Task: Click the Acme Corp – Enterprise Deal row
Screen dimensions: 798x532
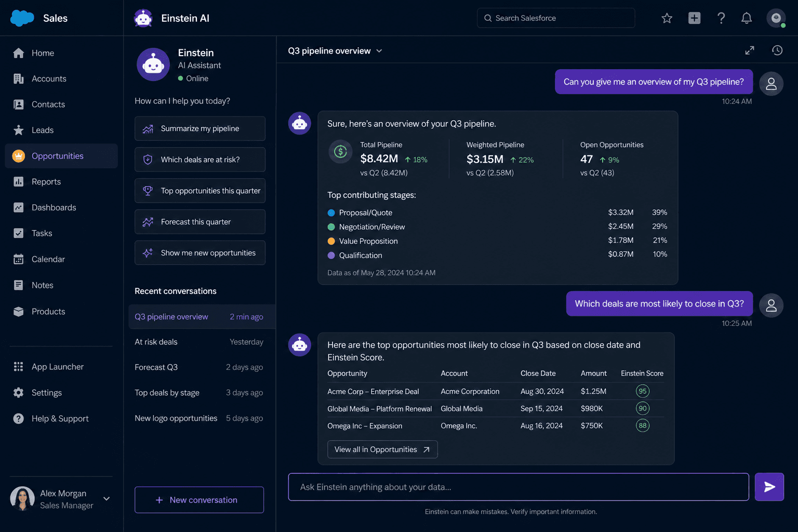Action: (x=496, y=391)
